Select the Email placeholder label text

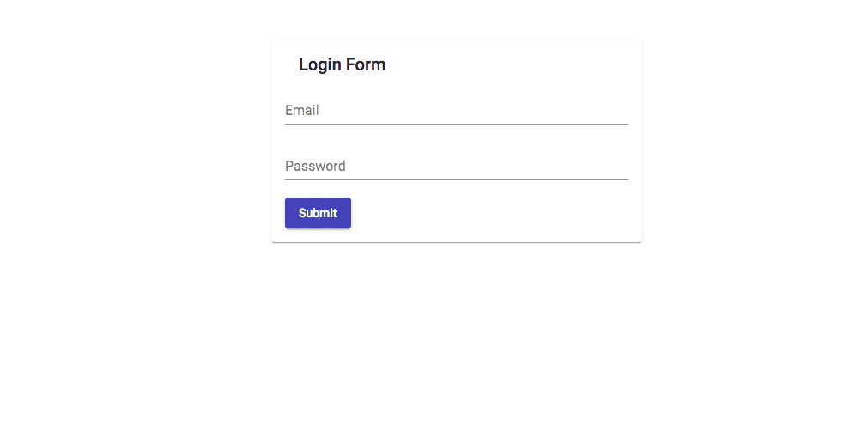click(302, 111)
